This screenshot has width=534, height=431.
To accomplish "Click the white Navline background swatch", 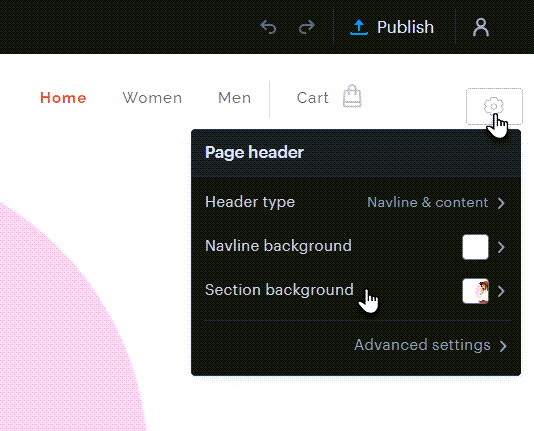I will (x=475, y=247).
